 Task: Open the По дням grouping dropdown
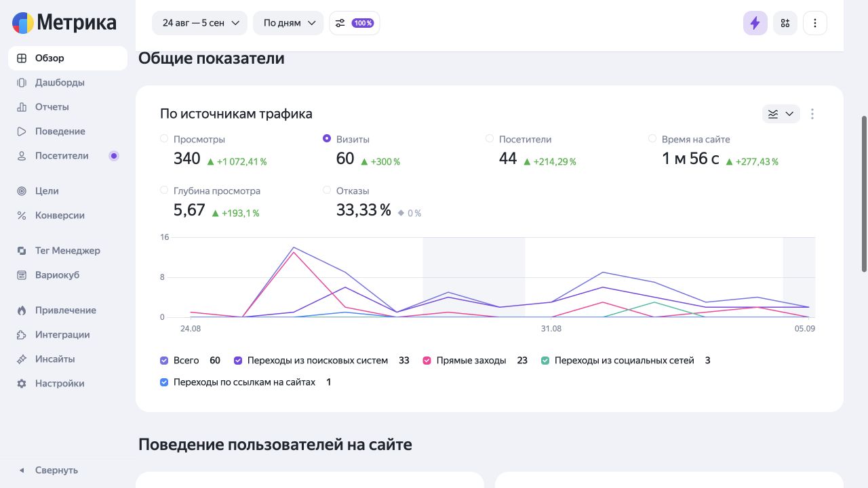click(290, 23)
